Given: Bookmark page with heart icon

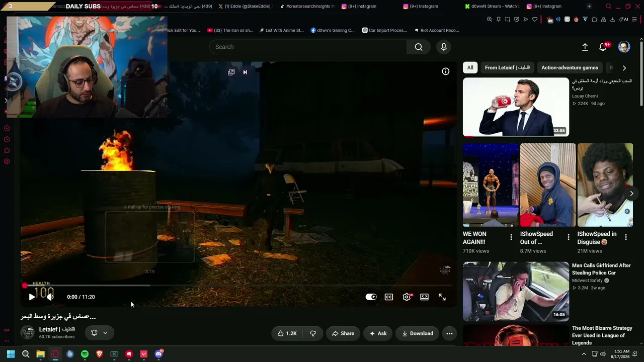Looking at the screenshot, I should [x=535, y=20].
